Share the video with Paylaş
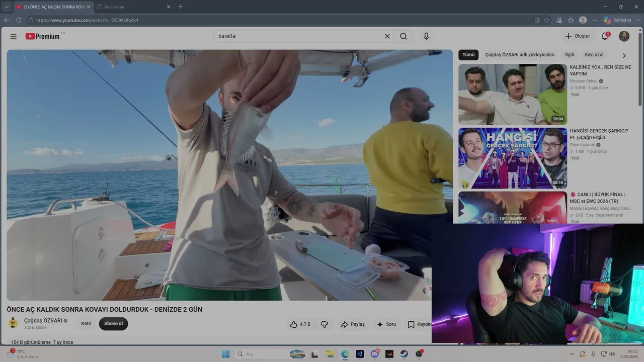Viewport: 644px width, 362px height. [x=353, y=324]
